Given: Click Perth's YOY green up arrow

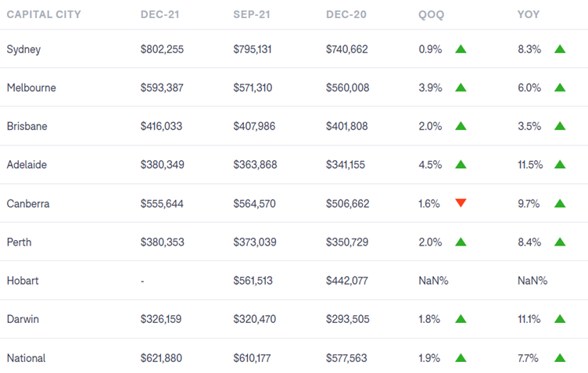Looking at the screenshot, I should (560, 242).
